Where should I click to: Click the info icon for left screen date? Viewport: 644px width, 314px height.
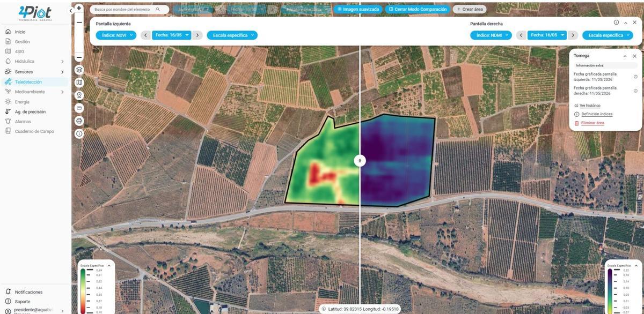pyautogui.click(x=635, y=77)
